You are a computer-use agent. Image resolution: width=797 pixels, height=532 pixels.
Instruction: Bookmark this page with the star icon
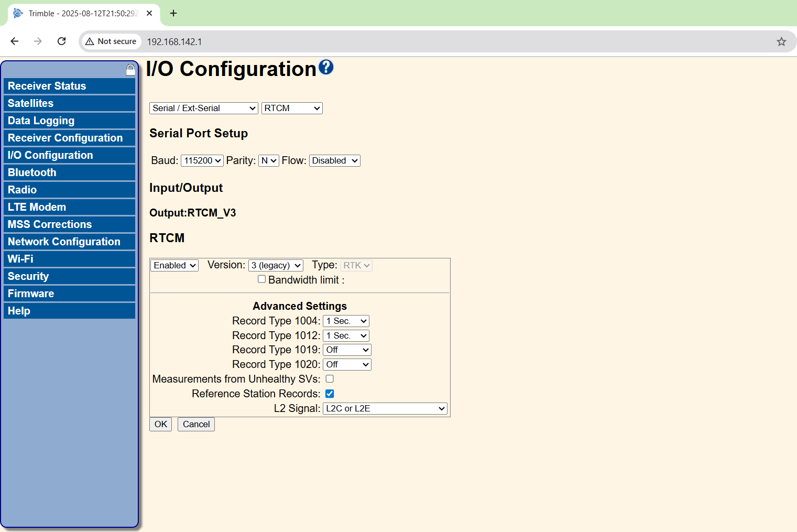point(781,41)
